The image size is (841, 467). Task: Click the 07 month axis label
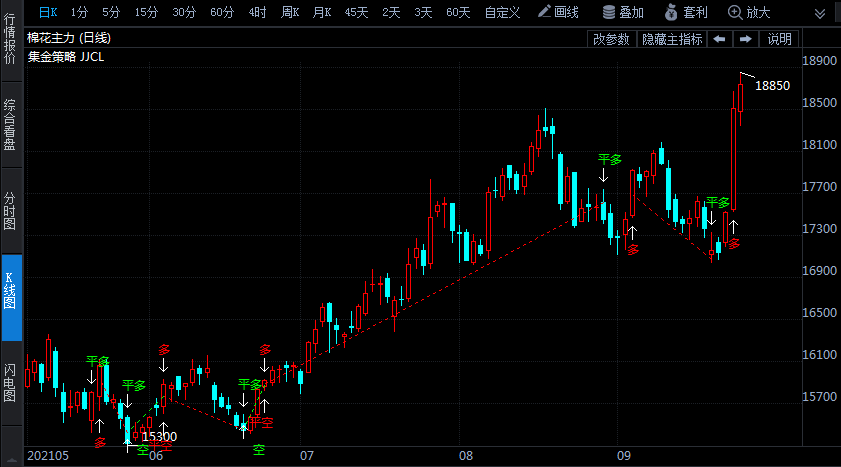306,456
